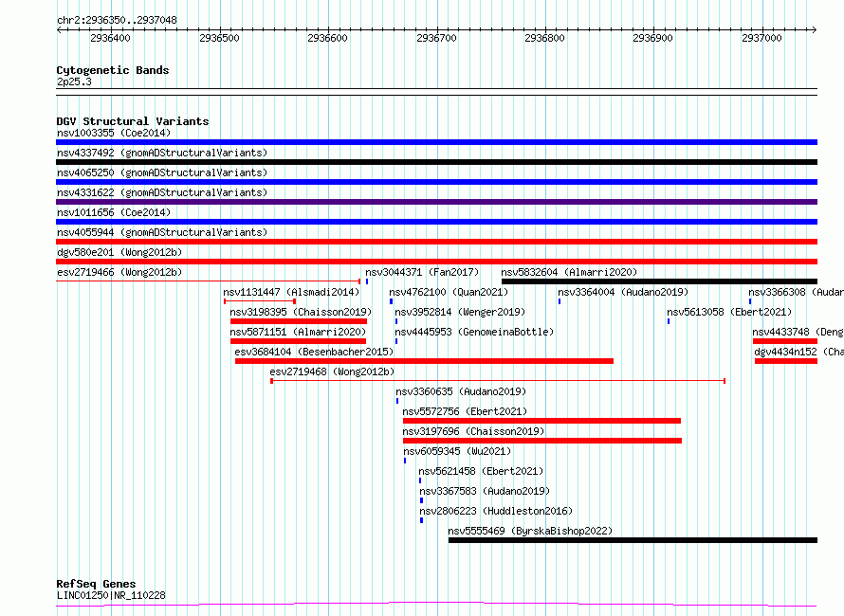
Task: Click the nsv1003355 (Coe2014) blue variant bar
Action: coord(436,142)
